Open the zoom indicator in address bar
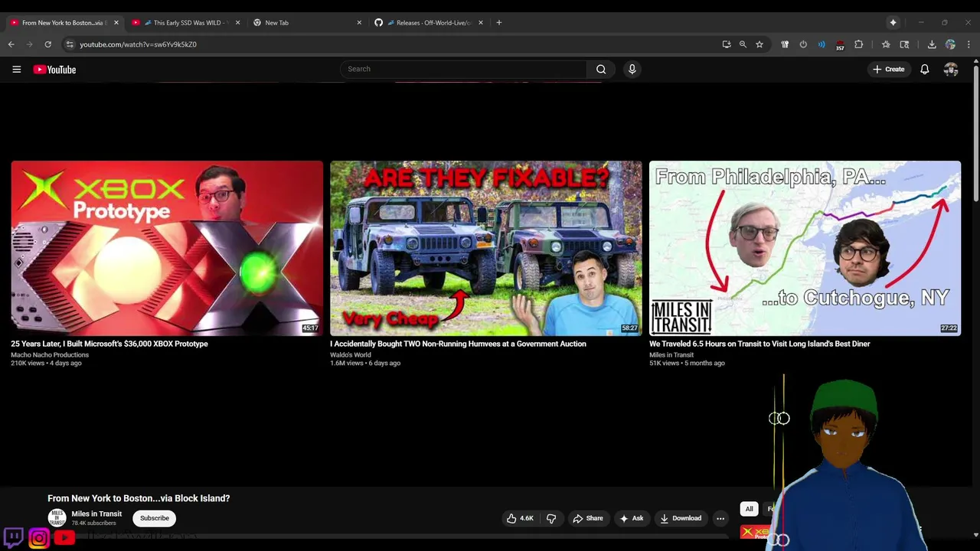The height and width of the screenshot is (551, 980). [x=743, y=44]
